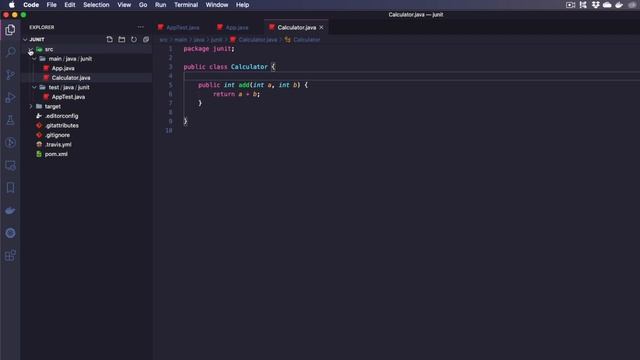Viewport: 640px width, 360px height.
Task: Open the pom.xml file
Action: (x=56, y=154)
